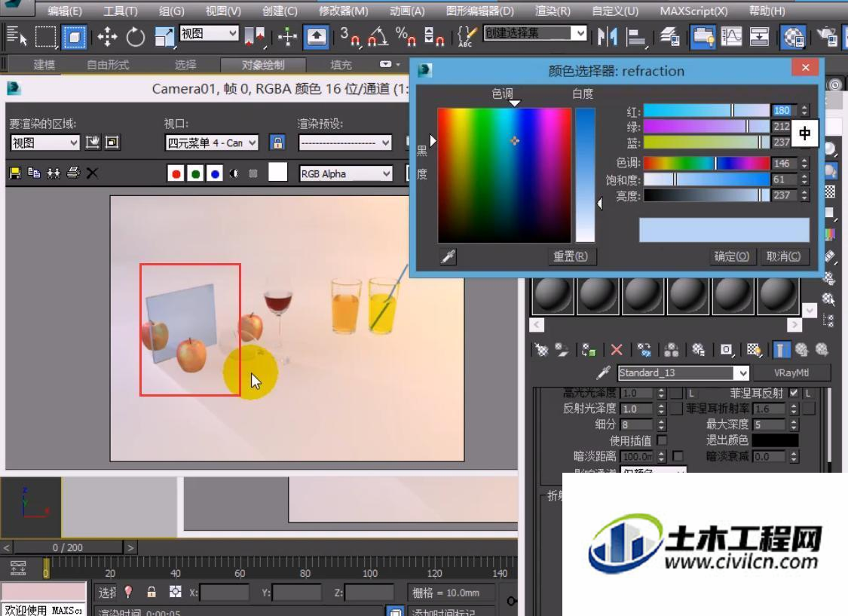Click inside the hue color field

(504, 175)
